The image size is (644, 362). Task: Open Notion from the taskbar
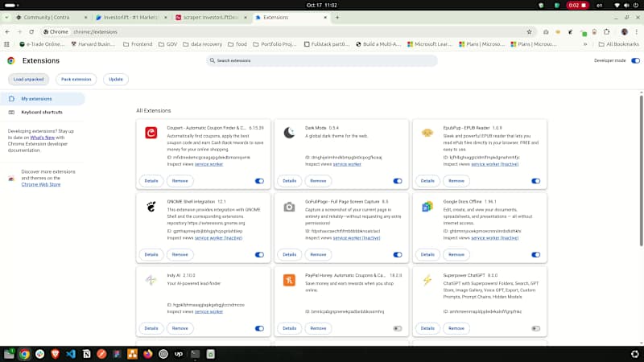click(86, 354)
